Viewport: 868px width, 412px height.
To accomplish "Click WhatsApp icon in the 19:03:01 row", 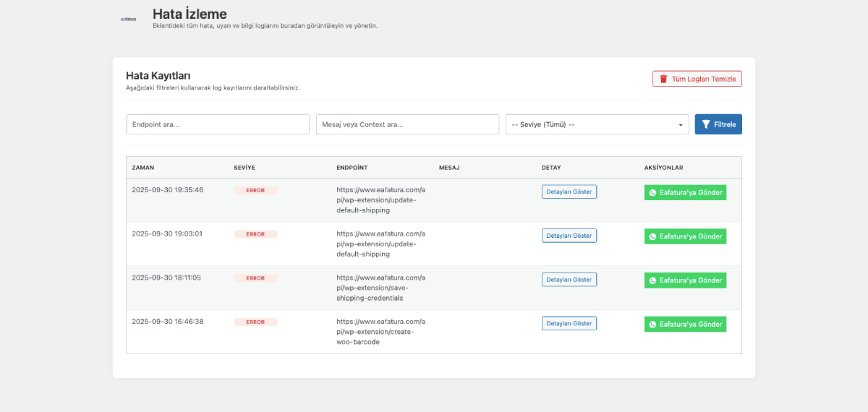I will 652,236.
